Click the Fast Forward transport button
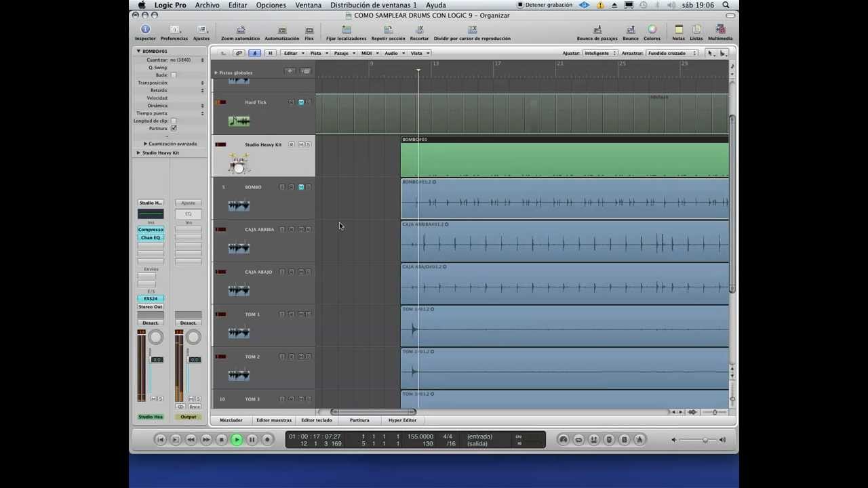The image size is (868, 488). coord(206,440)
